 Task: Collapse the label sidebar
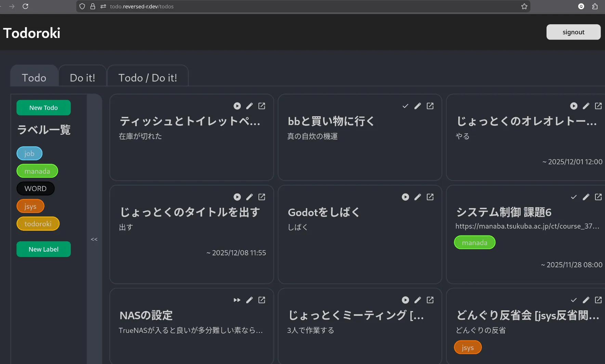click(94, 239)
